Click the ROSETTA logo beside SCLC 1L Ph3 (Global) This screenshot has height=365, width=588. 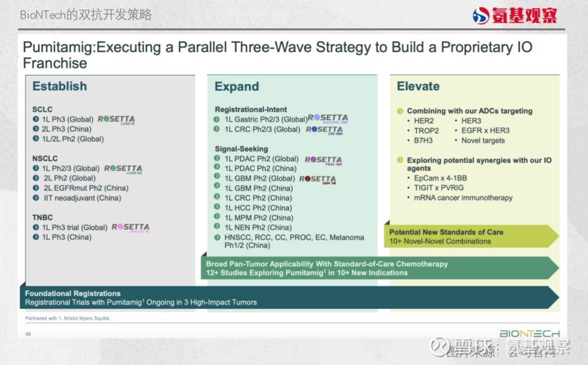[117, 120]
